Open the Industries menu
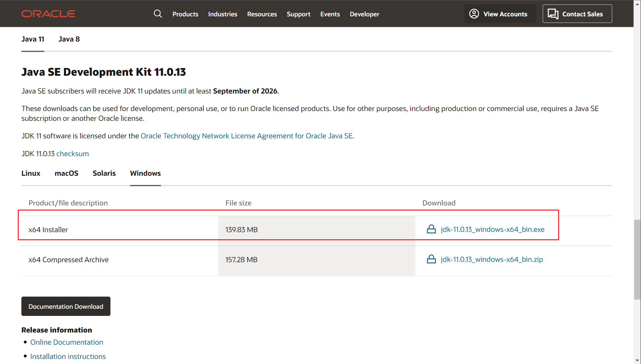Image resolution: width=641 pixels, height=364 pixels. click(222, 14)
